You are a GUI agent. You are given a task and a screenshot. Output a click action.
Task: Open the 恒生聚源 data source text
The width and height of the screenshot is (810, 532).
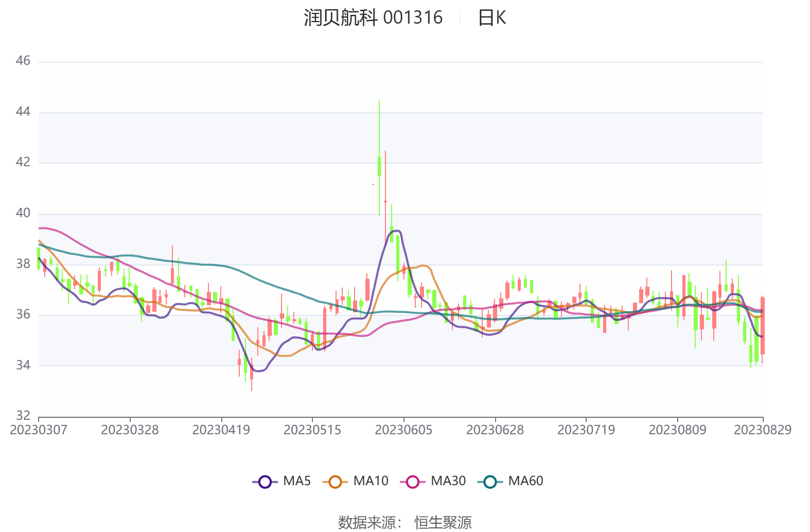pos(443,522)
